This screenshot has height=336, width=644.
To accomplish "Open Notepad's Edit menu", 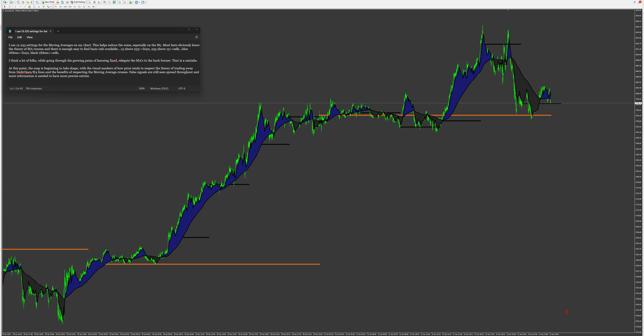I will [19, 37].
